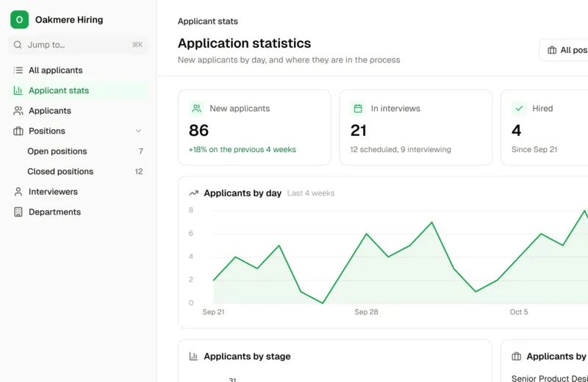Click the Positions briefcase icon

[x=18, y=131]
